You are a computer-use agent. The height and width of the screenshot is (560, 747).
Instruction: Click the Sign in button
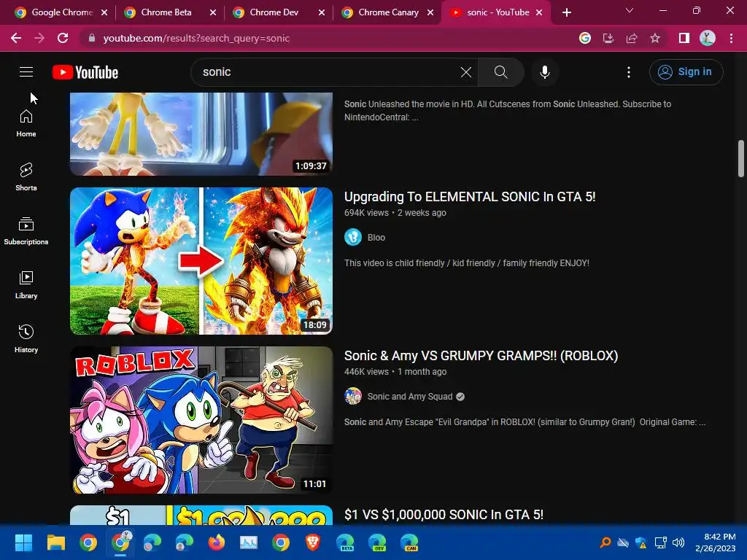686,72
